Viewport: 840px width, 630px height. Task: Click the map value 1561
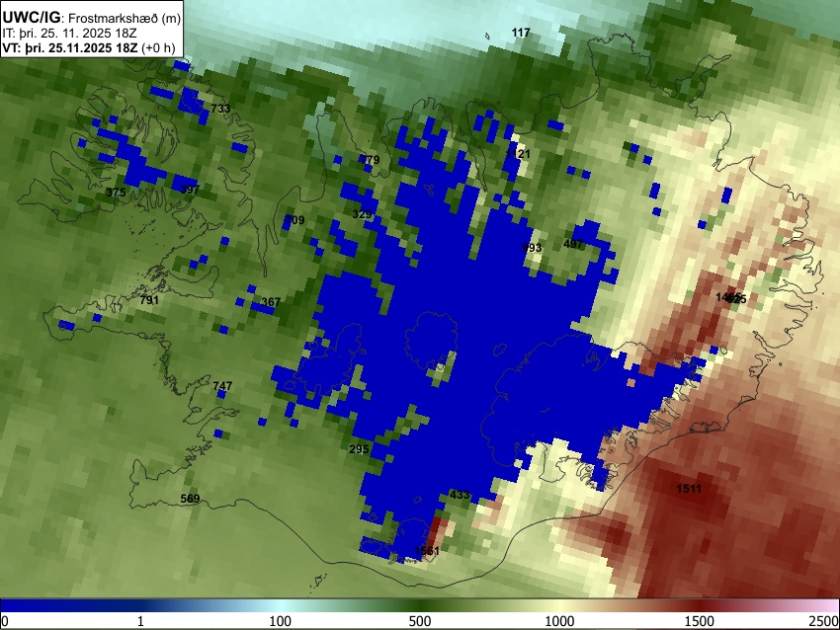(427, 551)
